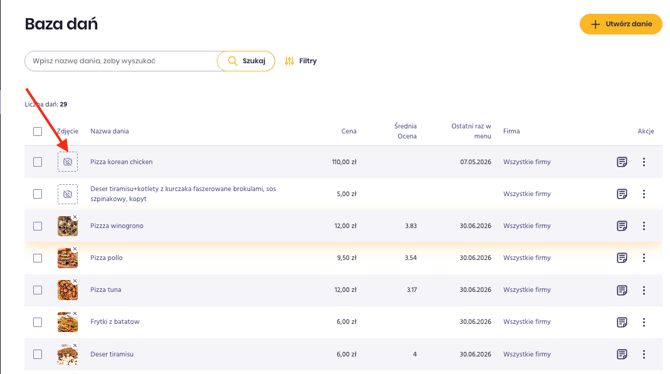Check the Pizza tuna row checkbox
The image size is (670, 374).
coord(38,290)
